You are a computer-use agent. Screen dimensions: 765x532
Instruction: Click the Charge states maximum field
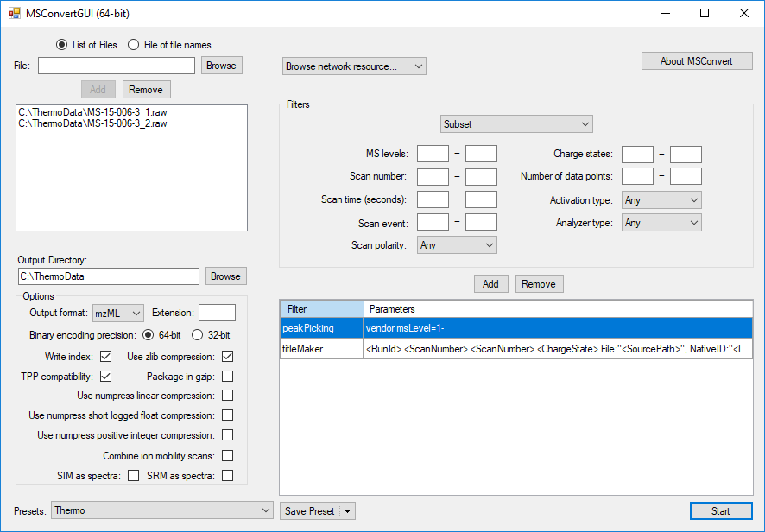(686, 155)
